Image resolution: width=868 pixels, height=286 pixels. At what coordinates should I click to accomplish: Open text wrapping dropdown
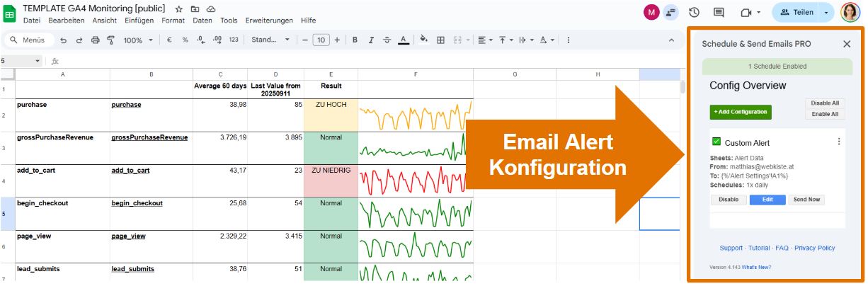tap(526, 40)
